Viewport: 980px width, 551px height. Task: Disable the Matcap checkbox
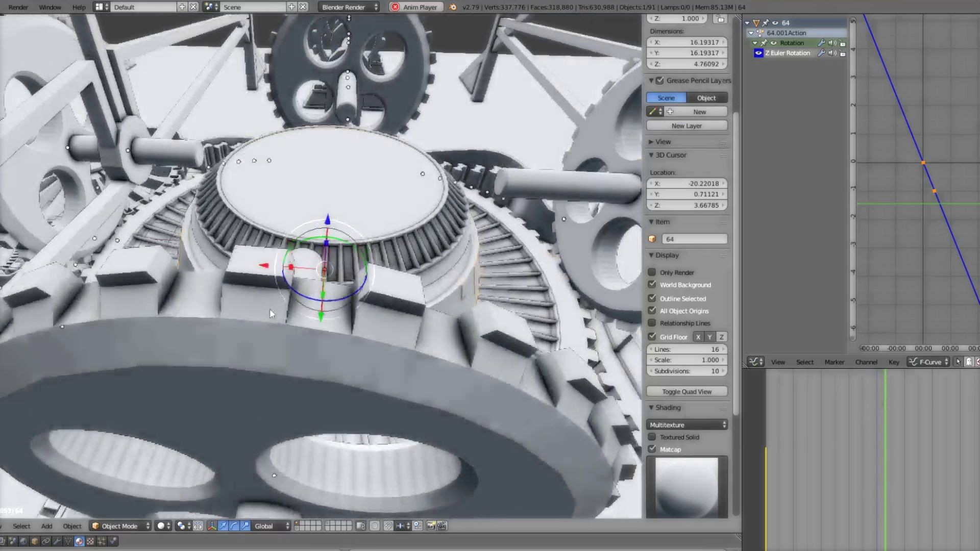[x=652, y=449]
